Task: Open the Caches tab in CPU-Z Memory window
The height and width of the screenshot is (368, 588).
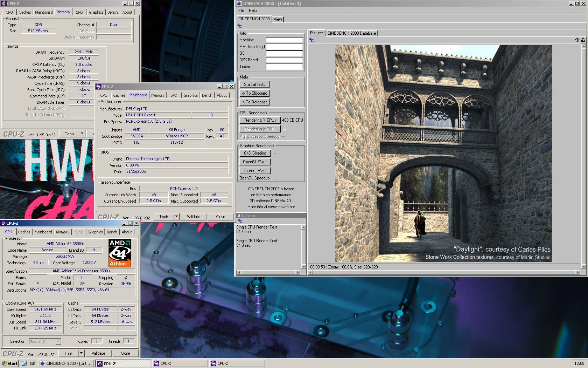Action: coord(24,12)
